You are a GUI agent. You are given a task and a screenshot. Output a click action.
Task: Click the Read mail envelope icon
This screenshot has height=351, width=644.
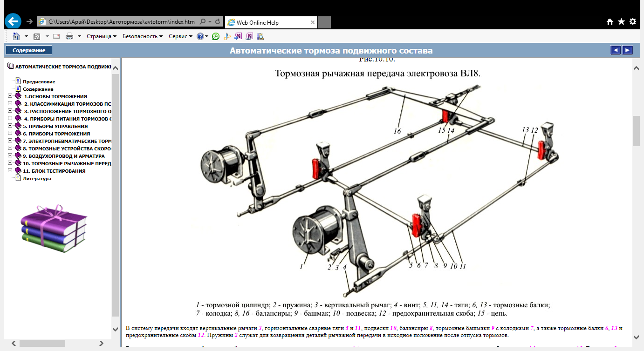coord(56,36)
